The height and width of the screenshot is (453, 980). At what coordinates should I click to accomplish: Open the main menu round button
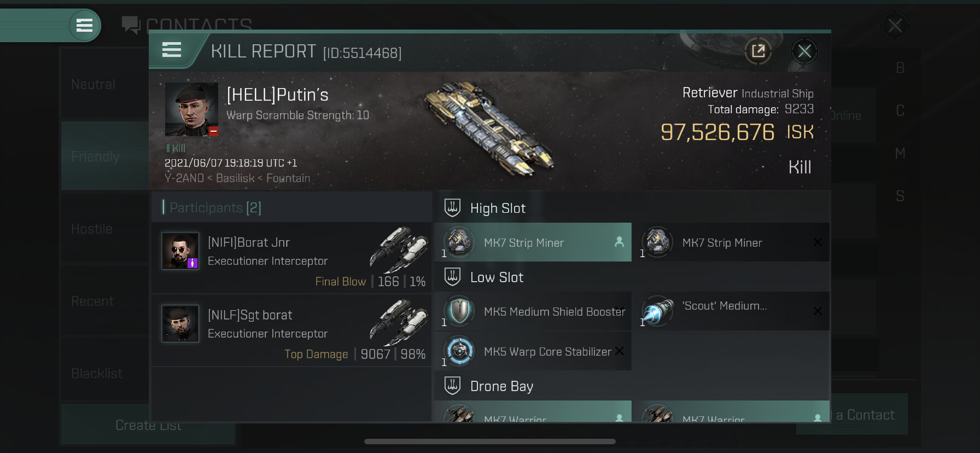pyautogui.click(x=85, y=25)
